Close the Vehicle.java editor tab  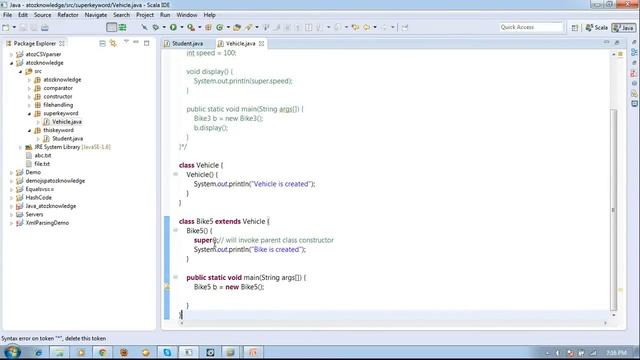pos(261,43)
